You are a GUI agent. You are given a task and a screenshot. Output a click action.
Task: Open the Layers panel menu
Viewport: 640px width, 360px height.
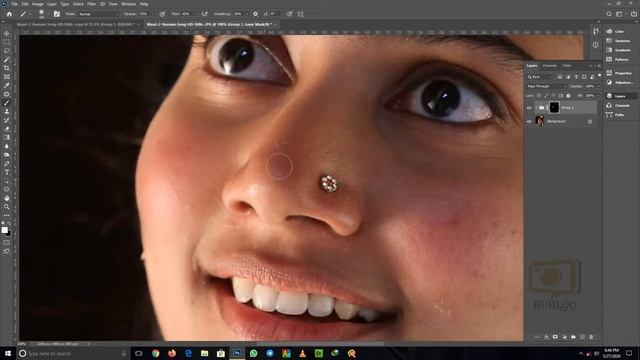tap(599, 66)
